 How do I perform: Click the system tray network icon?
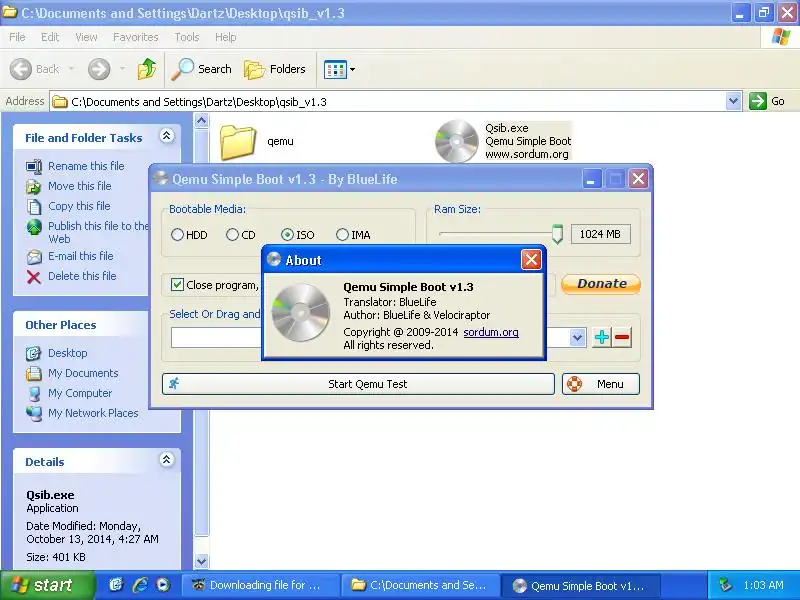tap(726, 585)
